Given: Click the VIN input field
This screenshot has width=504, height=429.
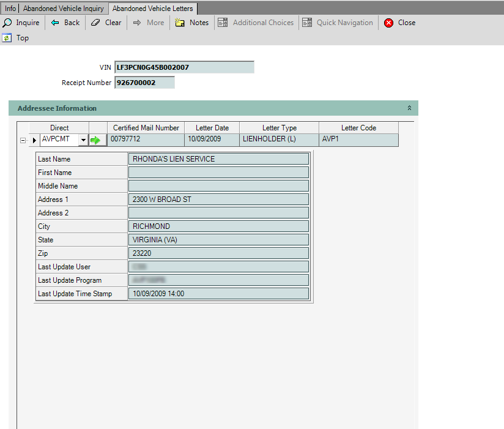Looking at the screenshot, I should pos(183,67).
